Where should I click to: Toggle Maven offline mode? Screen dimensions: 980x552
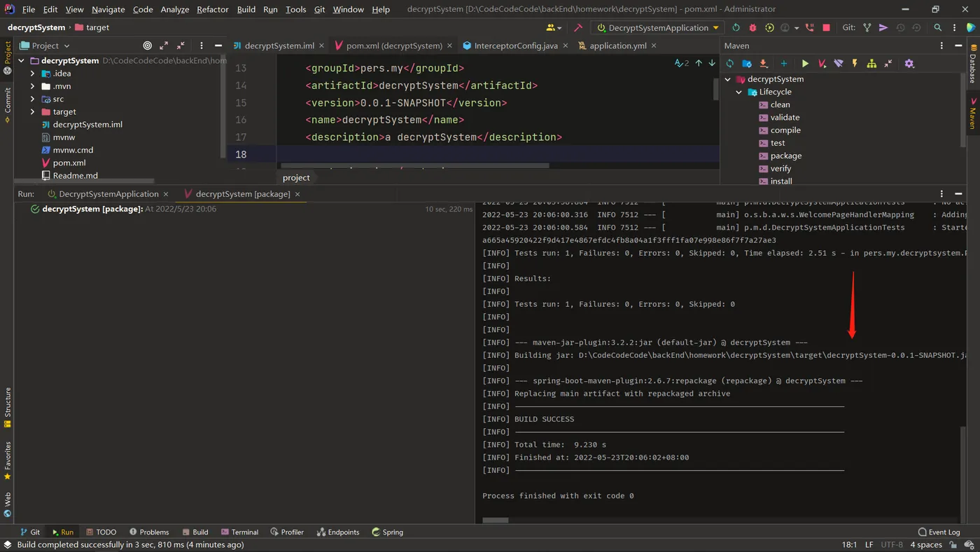tap(839, 63)
